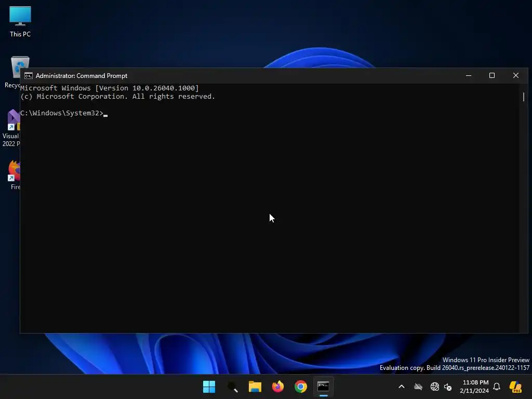Screen dimensions: 532x399
Task: Minimize the Command Prompt window
Action: coord(469,76)
